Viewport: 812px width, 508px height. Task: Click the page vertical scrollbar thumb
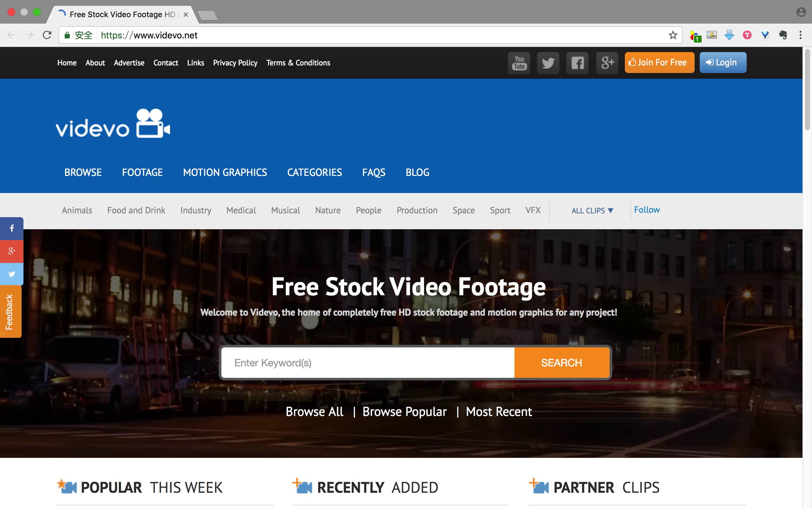tap(807, 89)
